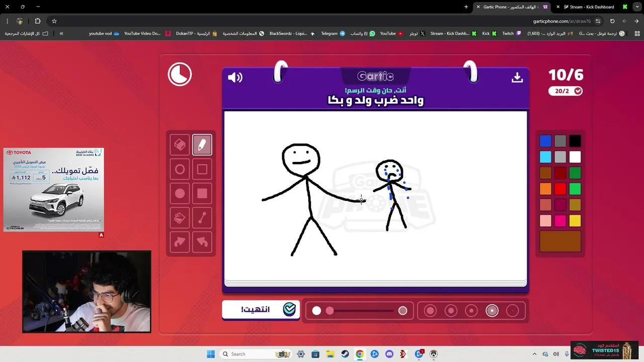The width and height of the screenshot is (644, 362).
Task: Choose the hollow square shape tool
Action: [202, 169]
